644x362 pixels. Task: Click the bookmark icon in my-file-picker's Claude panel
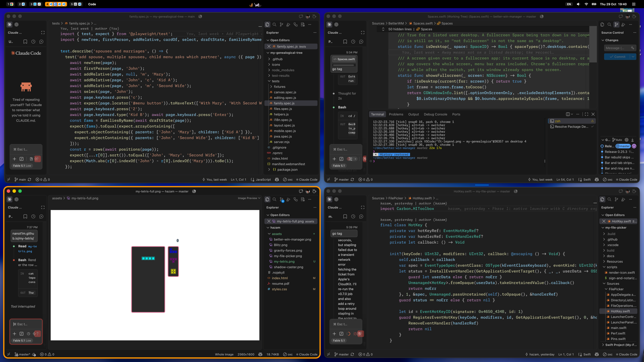click(345, 216)
